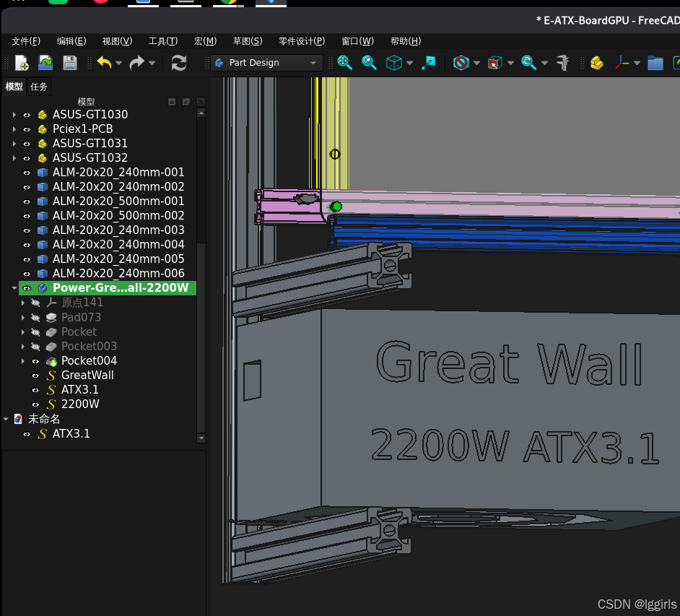Hide the Pocket004 feature
680x616 pixels.
pyautogui.click(x=35, y=361)
